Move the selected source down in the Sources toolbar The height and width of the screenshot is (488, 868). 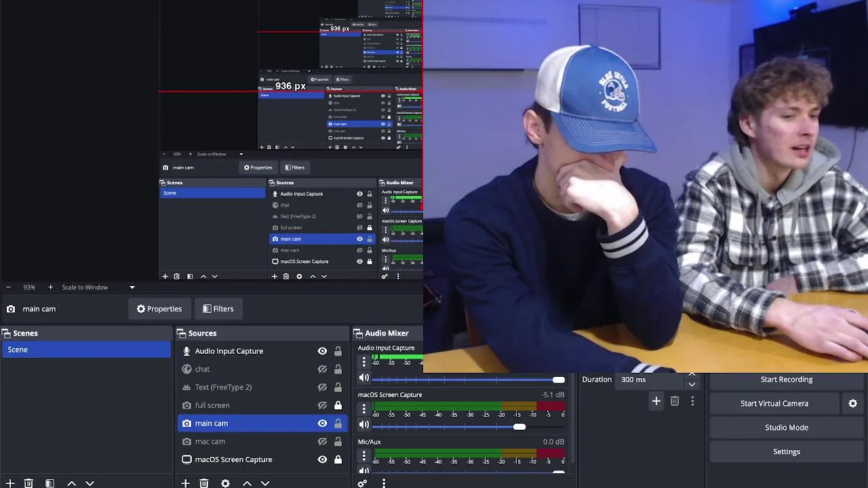coord(265,483)
